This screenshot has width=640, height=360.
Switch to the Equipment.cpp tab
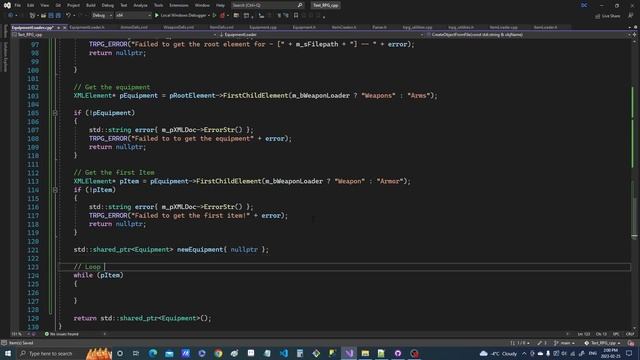[x=263, y=27]
